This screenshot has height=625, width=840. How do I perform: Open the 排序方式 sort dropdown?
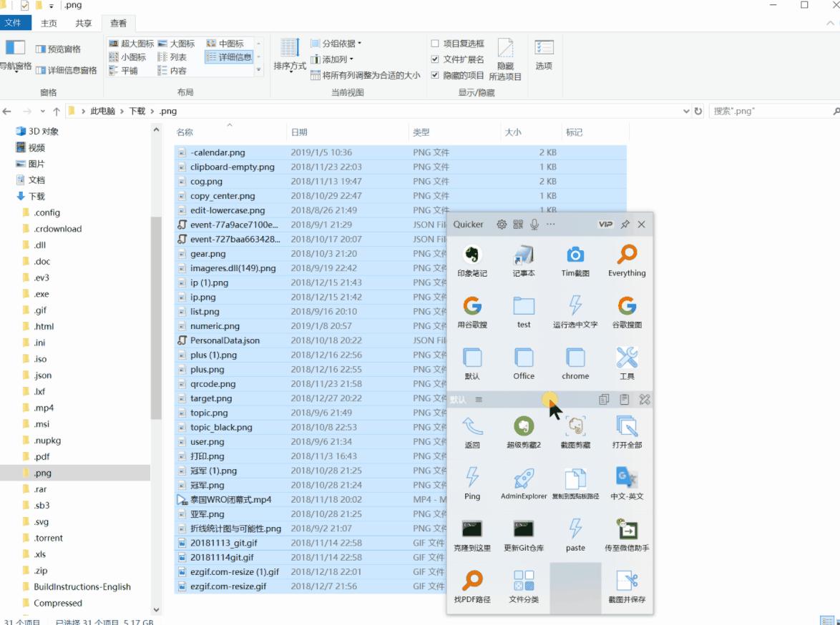click(x=290, y=55)
